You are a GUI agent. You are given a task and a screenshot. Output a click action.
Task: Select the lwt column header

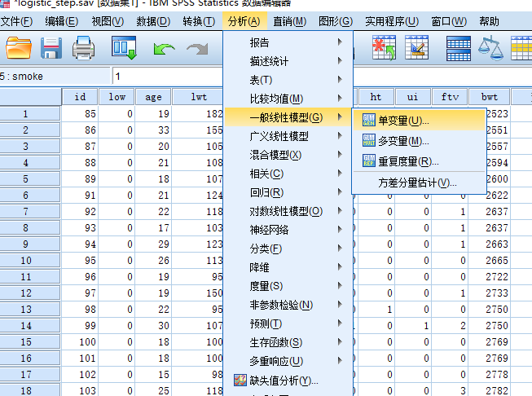(x=198, y=97)
